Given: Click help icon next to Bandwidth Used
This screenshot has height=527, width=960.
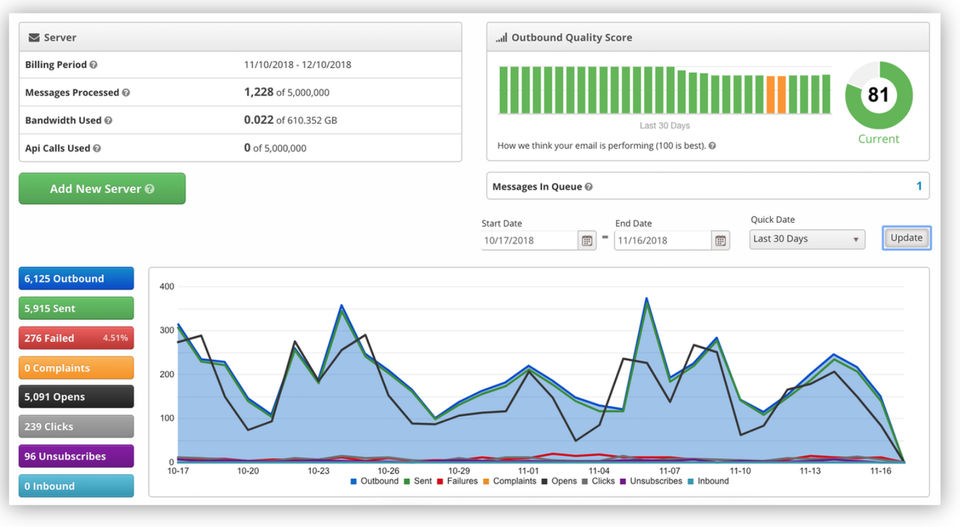Looking at the screenshot, I should (108, 120).
